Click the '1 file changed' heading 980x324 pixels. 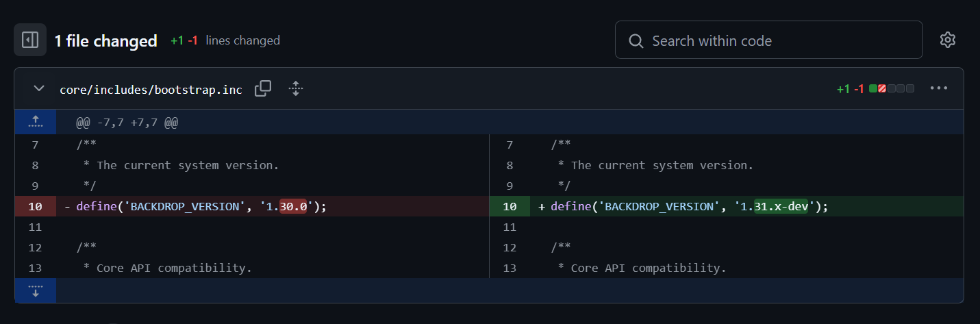106,41
